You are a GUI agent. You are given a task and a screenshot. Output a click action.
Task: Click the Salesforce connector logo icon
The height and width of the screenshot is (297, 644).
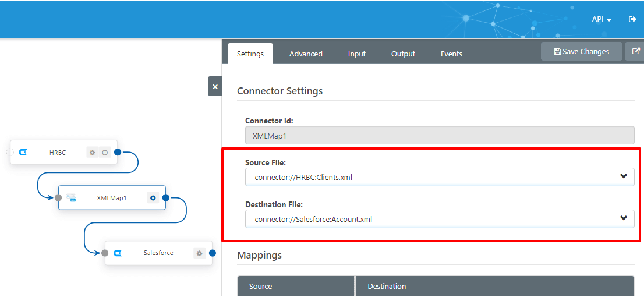tap(117, 253)
